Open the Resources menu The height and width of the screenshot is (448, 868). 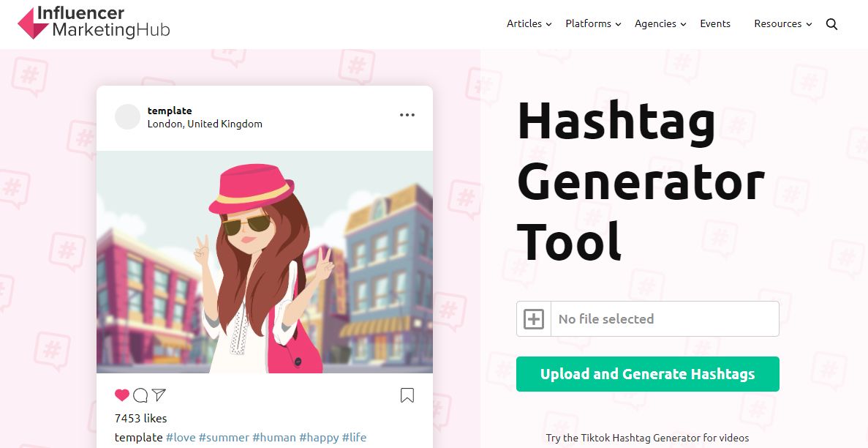point(778,23)
